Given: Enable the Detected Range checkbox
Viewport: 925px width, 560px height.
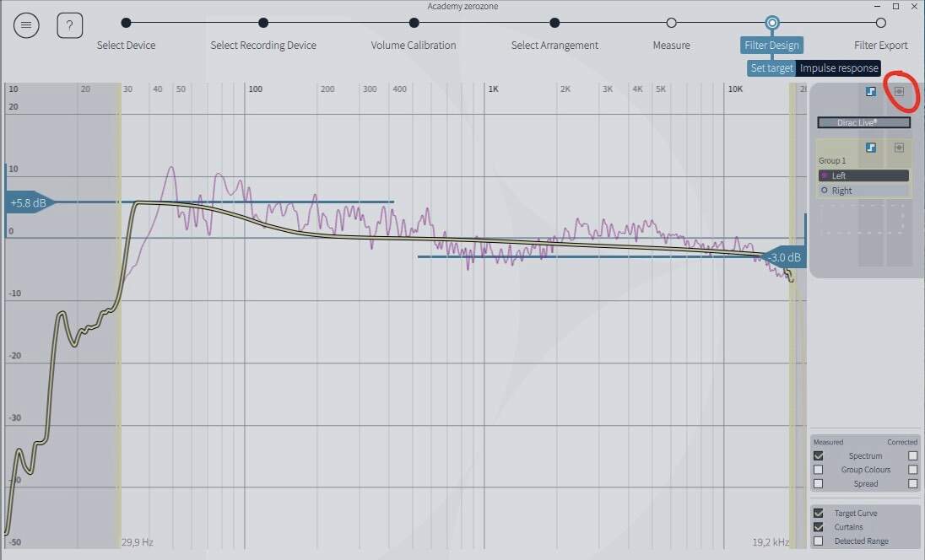Looking at the screenshot, I should click(x=818, y=541).
